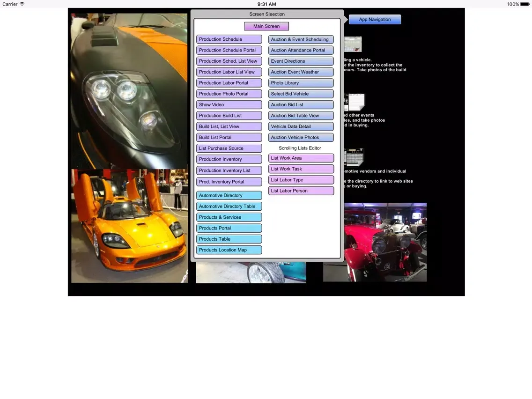This screenshot has height=399, width=532.
Task: Tap the Screen Sleection popup title
Action: click(x=267, y=14)
